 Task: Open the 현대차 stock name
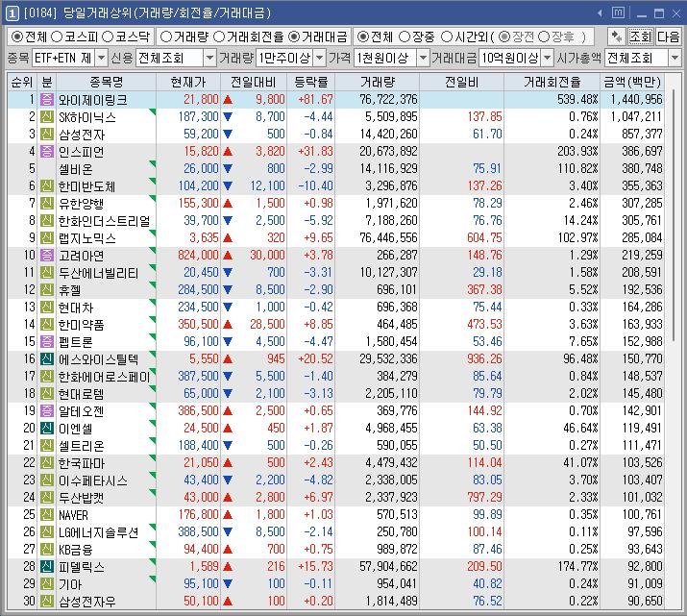pyautogui.click(x=76, y=308)
